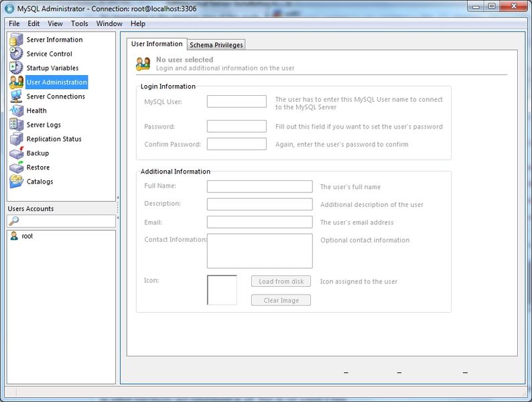Click the Restore drive icon

(x=16, y=167)
